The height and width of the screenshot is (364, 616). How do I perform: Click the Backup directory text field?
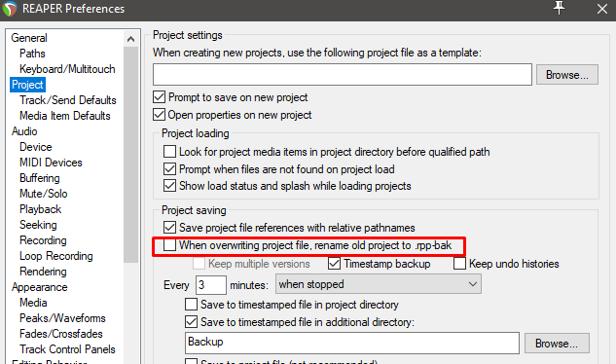pyautogui.click(x=352, y=343)
